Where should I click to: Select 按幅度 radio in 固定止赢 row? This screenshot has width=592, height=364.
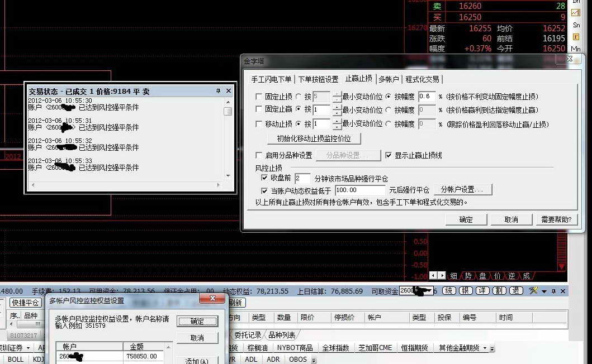389,110
